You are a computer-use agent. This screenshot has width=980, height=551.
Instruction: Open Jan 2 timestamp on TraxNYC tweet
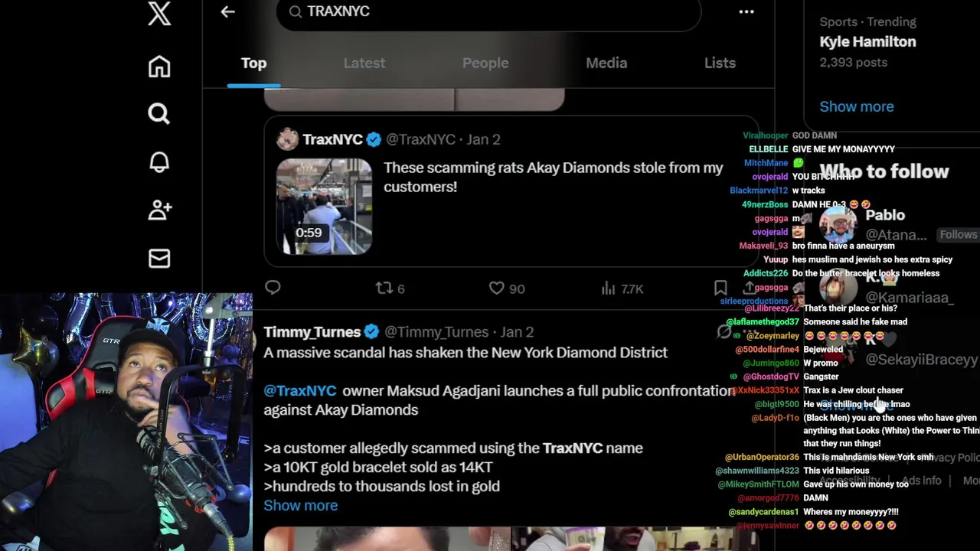(483, 139)
